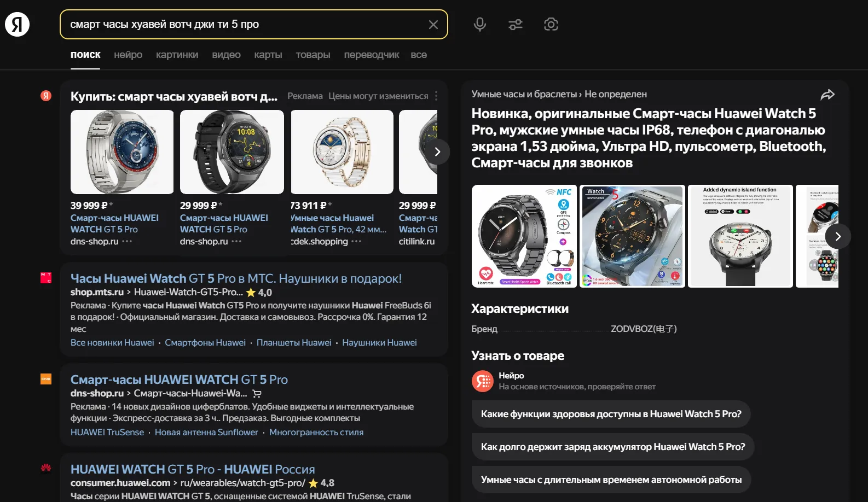Share the product card with the arrow icon

click(828, 95)
